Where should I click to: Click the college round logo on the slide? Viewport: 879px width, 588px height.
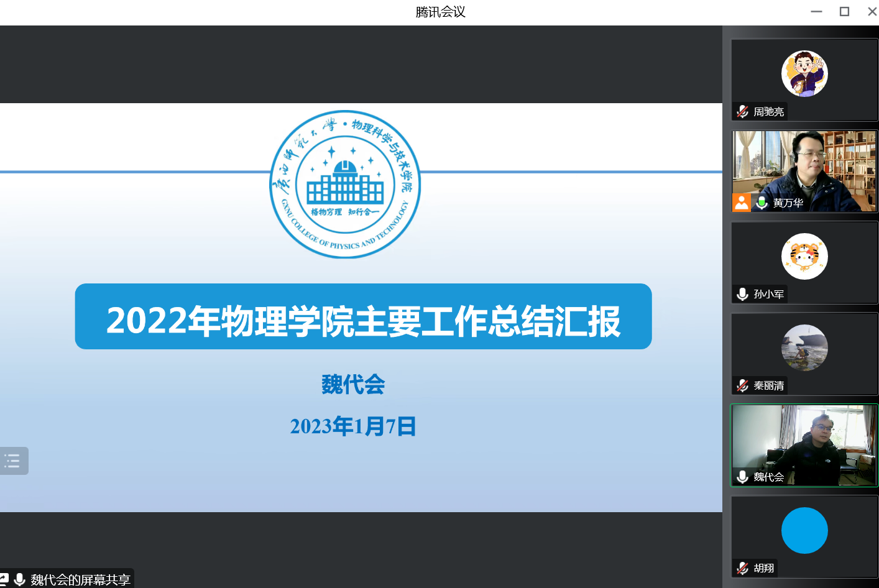(x=345, y=185)
